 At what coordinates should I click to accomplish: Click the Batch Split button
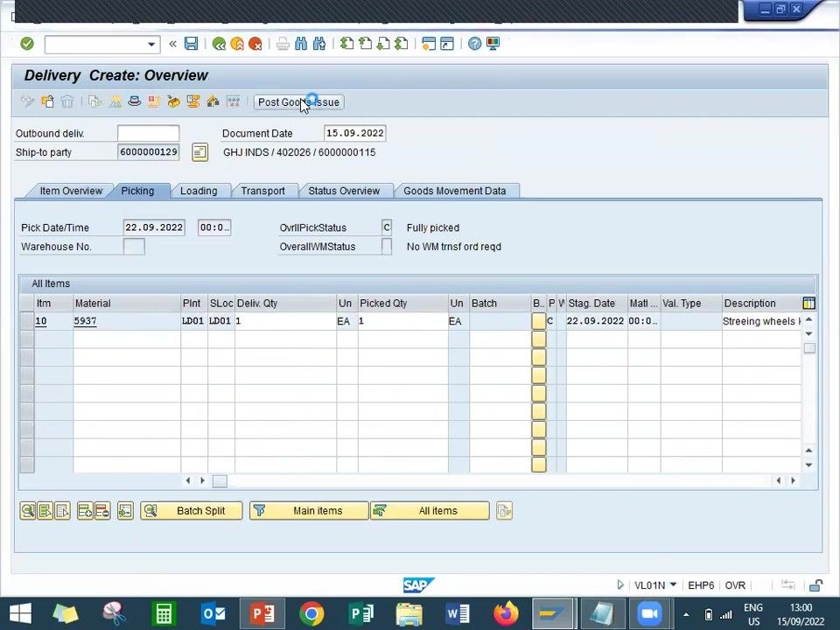pyautogui.click(x=192, y=510)
